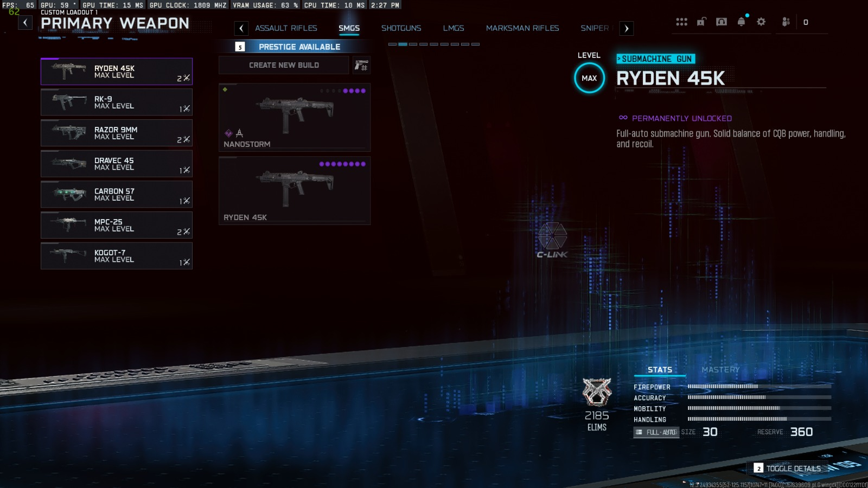Click the reserve ammo value 360
This screenshot has width=868, height=488.
click(x=801, y=432)
